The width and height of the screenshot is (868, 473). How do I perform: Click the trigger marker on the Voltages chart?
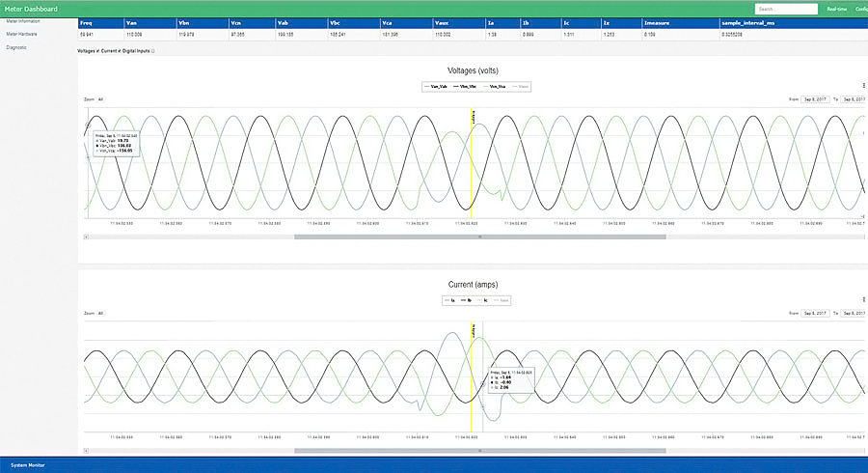[x=474, y=118]
